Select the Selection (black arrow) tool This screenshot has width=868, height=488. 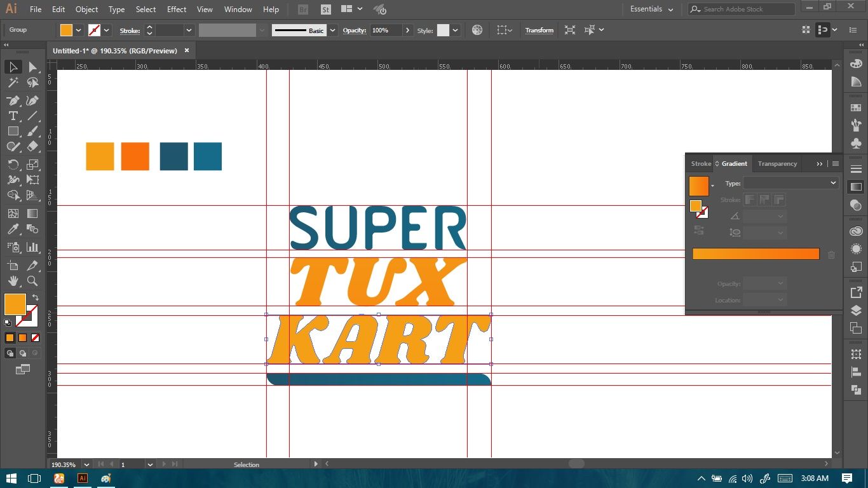tap(13, 67)
